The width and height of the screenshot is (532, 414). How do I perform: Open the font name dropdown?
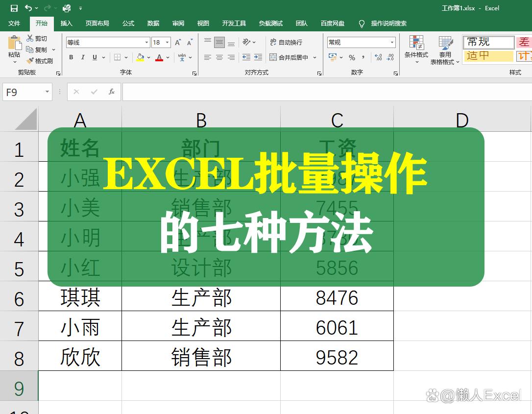(x=146, y=43)
